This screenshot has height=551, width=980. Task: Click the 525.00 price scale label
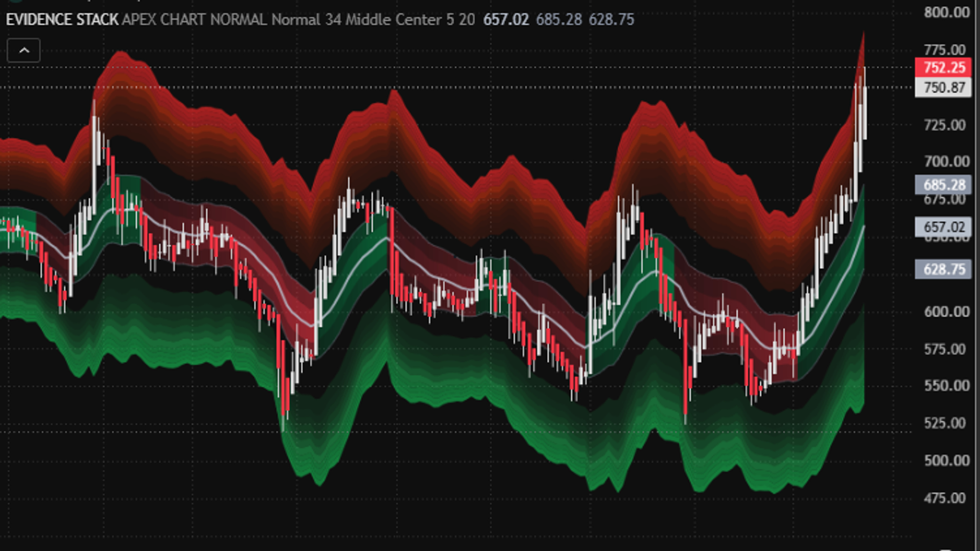pos(945,423)
